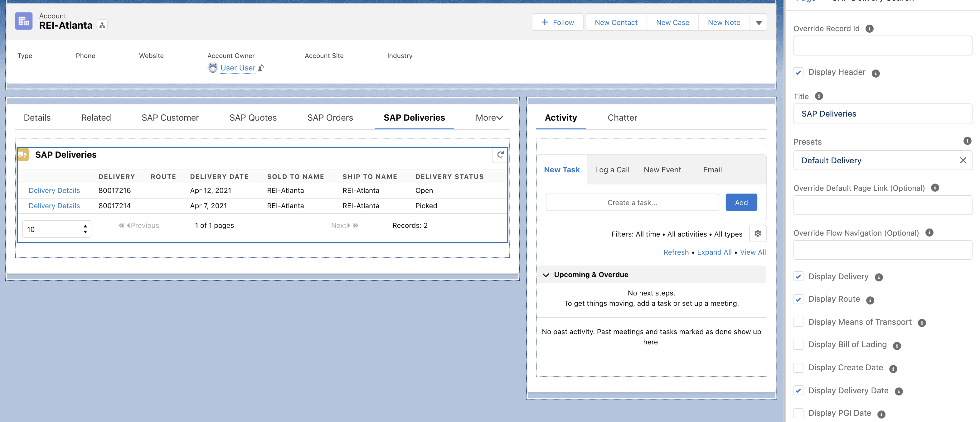
Task: Uncheck Display Header checkbox
Action: (x=798, y=72)
